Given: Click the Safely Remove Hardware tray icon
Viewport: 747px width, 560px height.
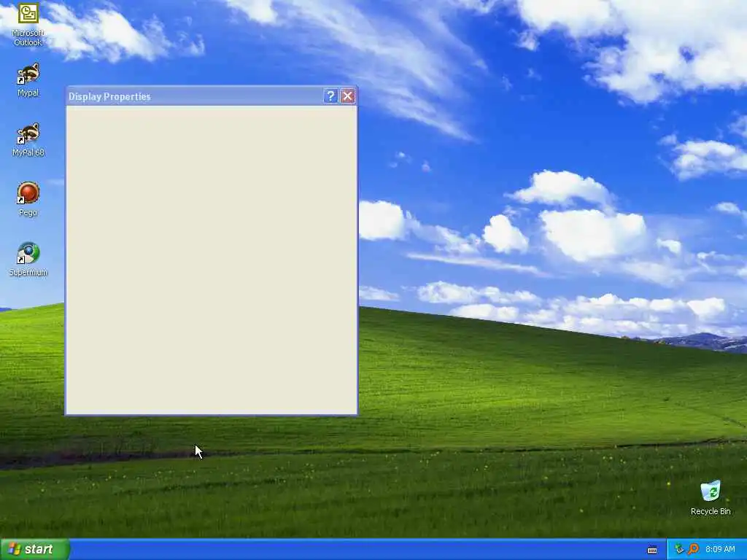Looking at the screenshot, I should point(679,549).
